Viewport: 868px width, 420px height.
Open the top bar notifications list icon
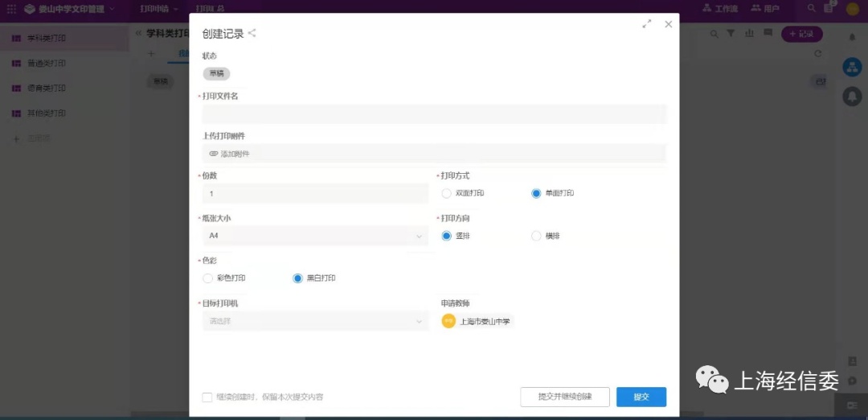(x=829, y=8)
